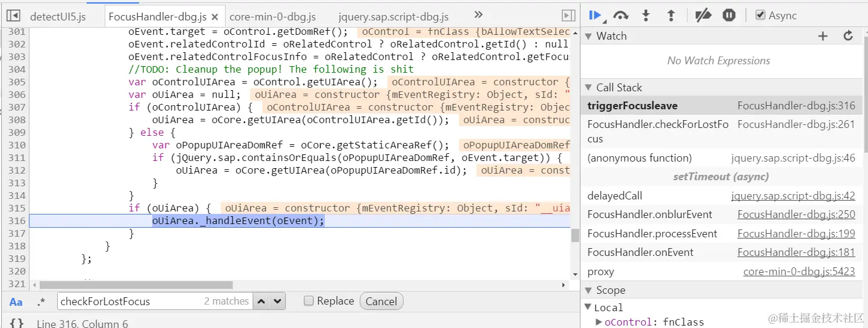Step over next function call

(x=621, y=16)
